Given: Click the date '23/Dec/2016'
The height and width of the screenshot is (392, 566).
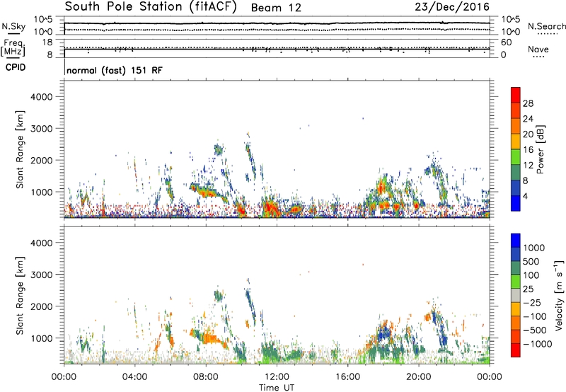Looking at the screenshot, I should tap(452, 7).
